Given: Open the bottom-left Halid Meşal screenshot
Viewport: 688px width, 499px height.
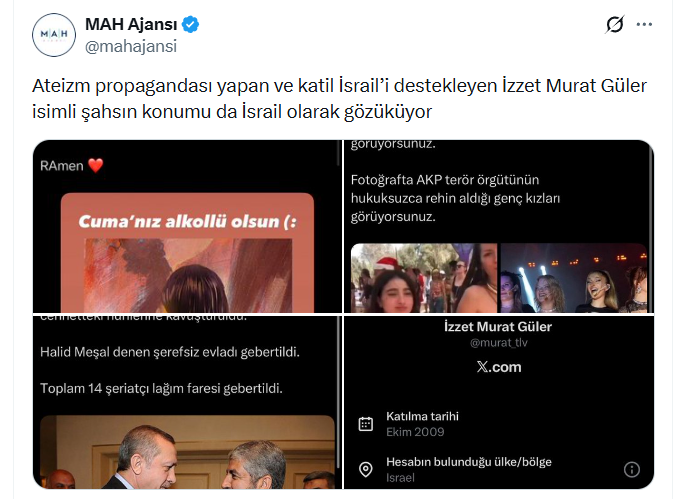Looking at the screenshot, I should (187, 402).
